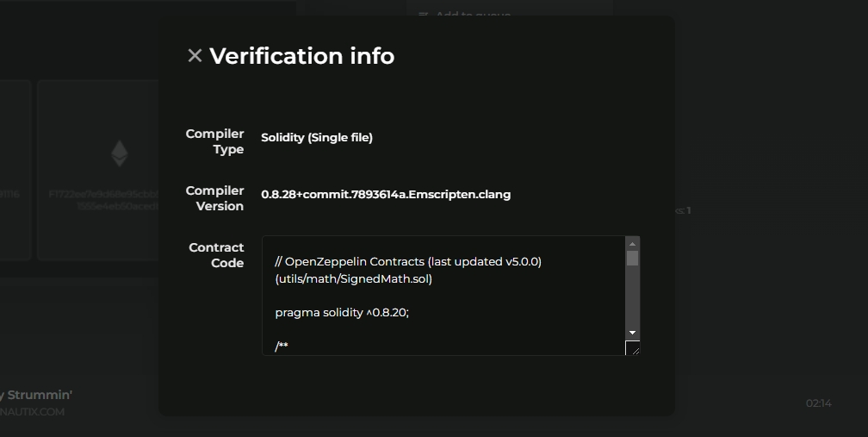Click the 'Solidity (Single file)' compiler type value

point(317,137)
